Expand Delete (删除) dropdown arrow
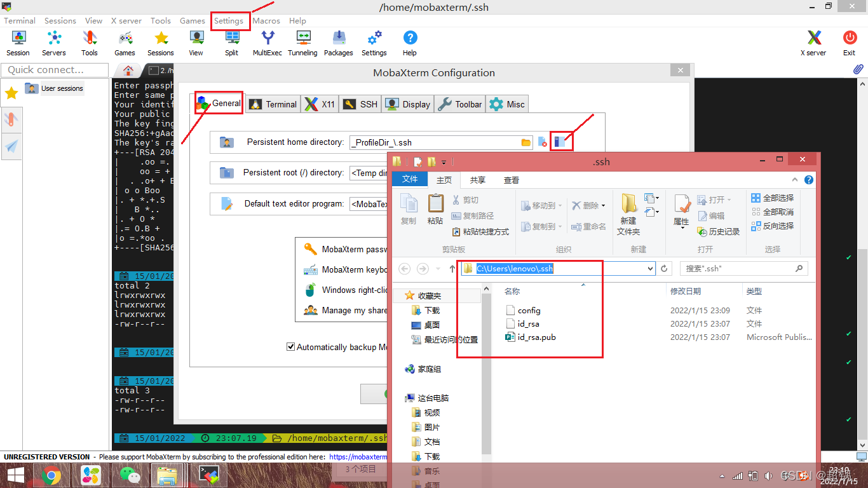Viewport: 868px width, 488px height. [603, 206]
